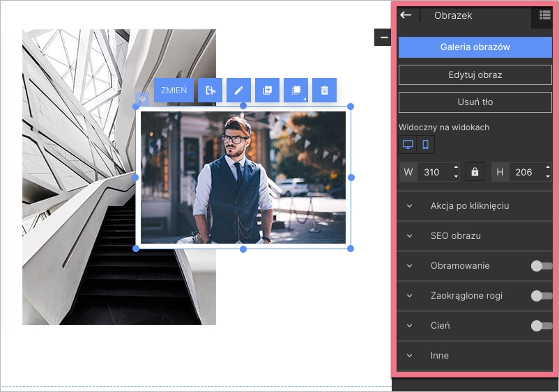This screenshot has width=559, height=392.
Task: Click the Edytuj obraz button
Action: [x=475, y=75]
